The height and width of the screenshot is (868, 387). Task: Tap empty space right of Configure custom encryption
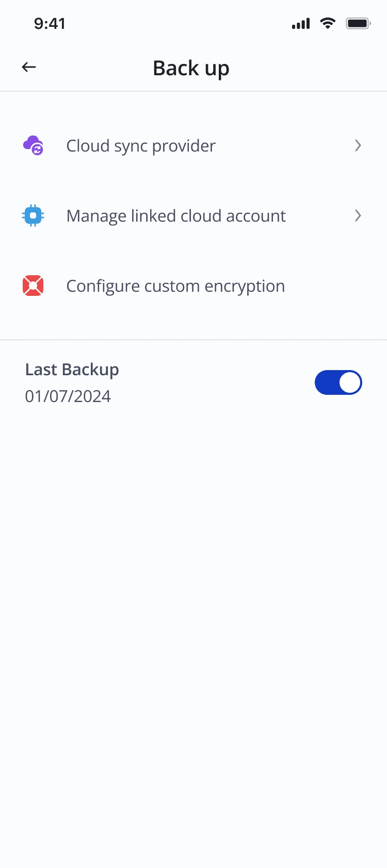pyautogui.click(x=335, y=286)
